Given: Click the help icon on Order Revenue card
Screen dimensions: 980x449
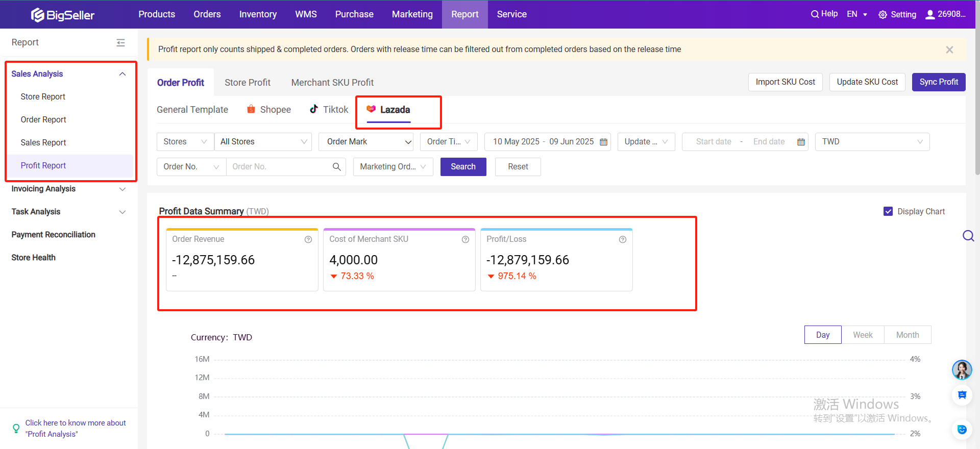Looking at the screenshot, I should [x=308, y=239].
